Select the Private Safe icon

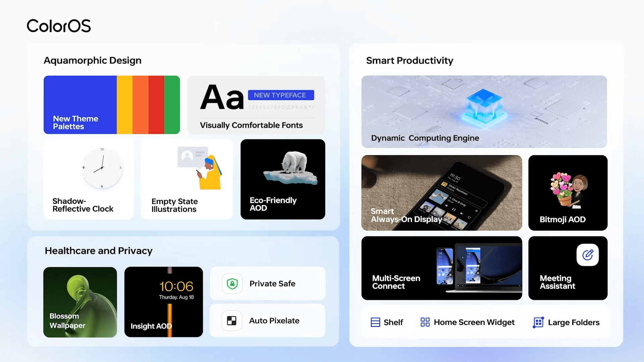pyautogui.click(x=232, y=283)
